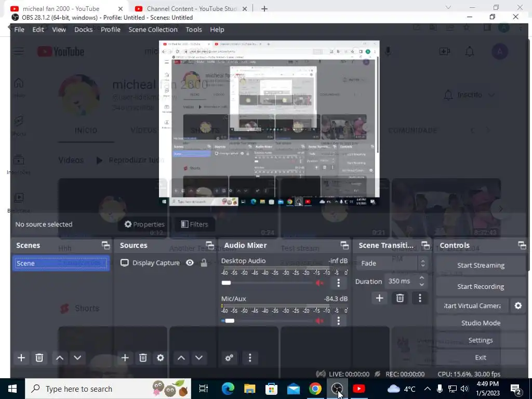Remove selected source with trash icon
The width and height of the screenshot is (532, 399).
coord(143,357)
